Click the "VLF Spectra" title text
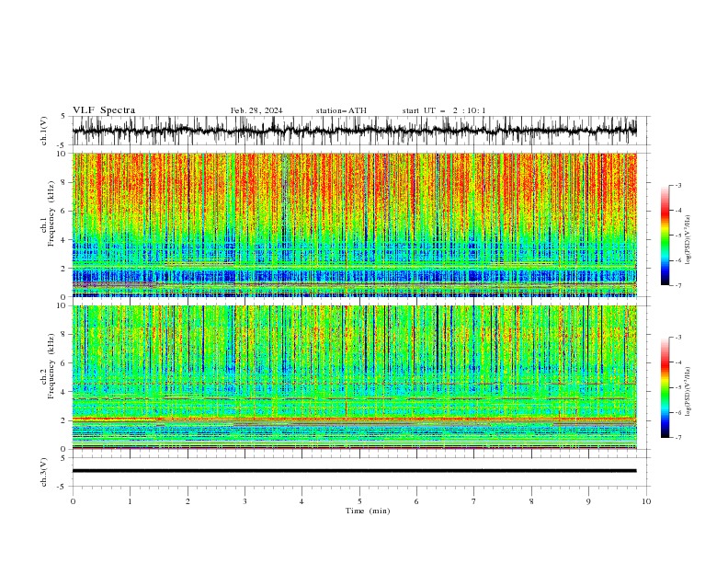728x563 pixels. [x=104, y=110]
